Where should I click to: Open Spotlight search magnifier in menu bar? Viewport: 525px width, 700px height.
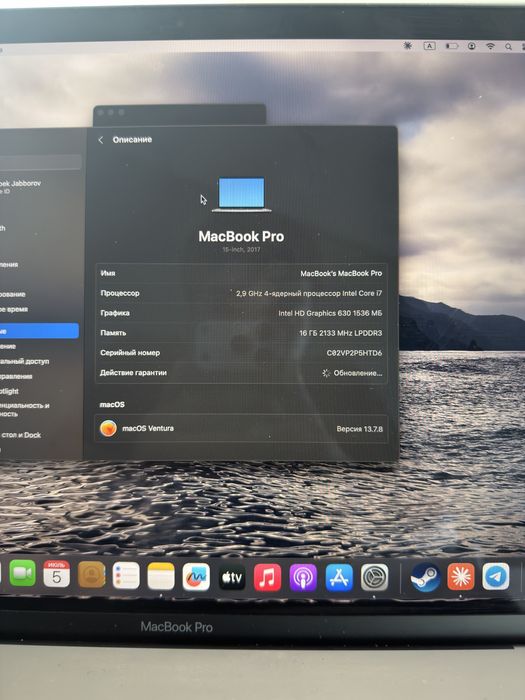(508, 46)
